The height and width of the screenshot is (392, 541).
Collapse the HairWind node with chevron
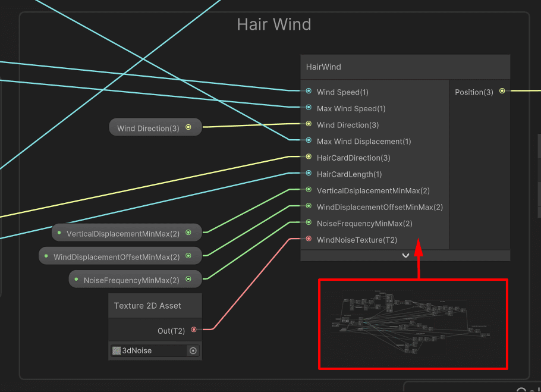point(405,256)
